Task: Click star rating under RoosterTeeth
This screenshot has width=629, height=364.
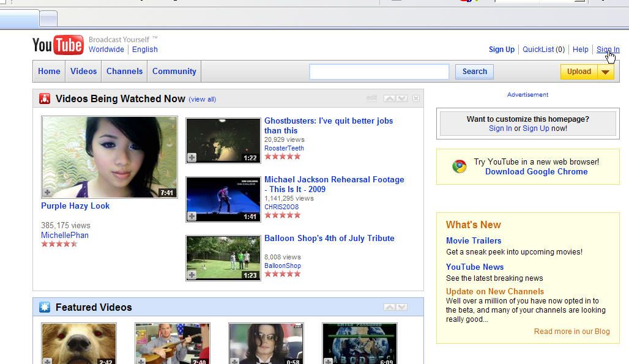Action: tap(283, 157)
